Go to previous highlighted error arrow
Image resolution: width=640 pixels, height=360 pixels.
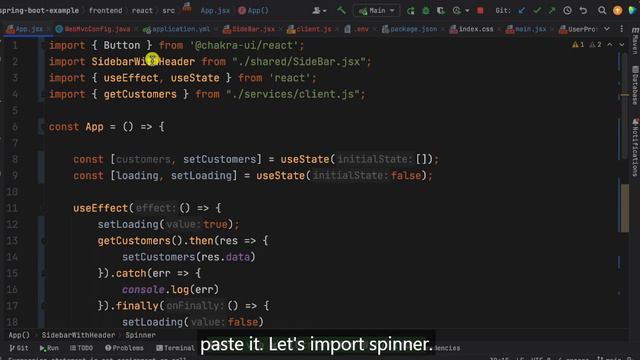tap(610, 44)
